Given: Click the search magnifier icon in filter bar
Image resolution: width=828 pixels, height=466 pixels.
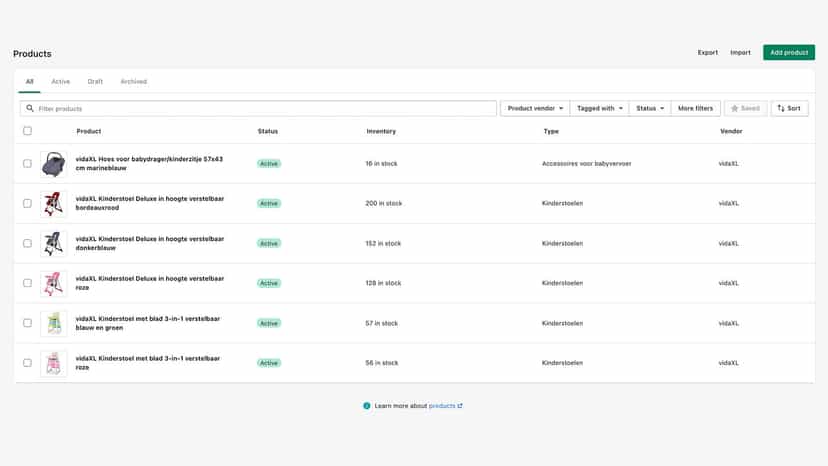Looking at the screenshot, I should pyautogui.click(x=30, y=108).
